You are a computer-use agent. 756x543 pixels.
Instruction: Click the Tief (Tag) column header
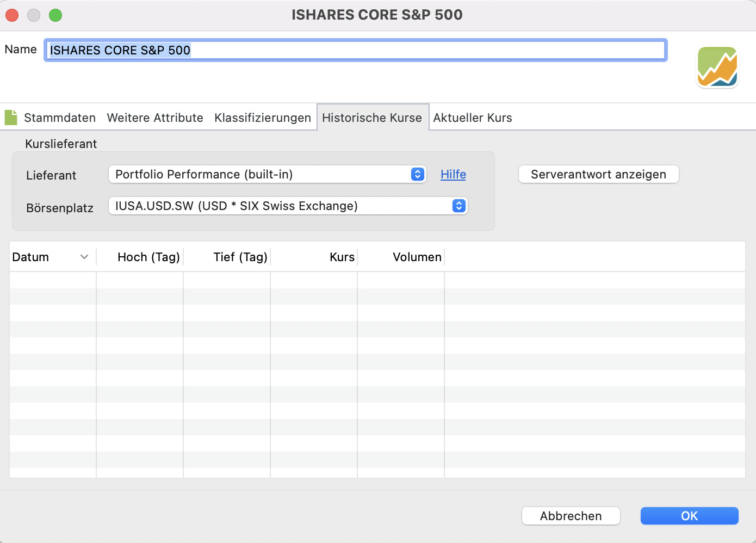click(x=240, y=257)
